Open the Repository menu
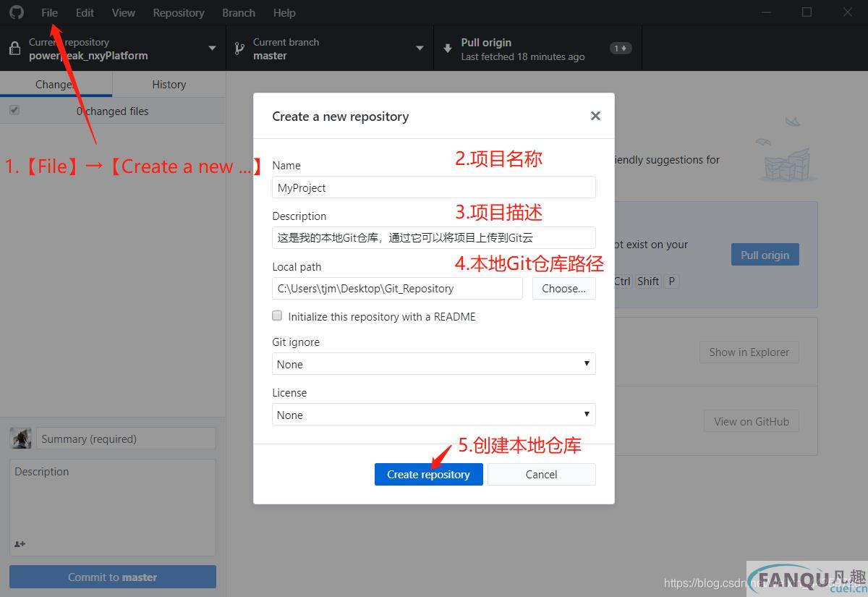 (x=179, y=12)
